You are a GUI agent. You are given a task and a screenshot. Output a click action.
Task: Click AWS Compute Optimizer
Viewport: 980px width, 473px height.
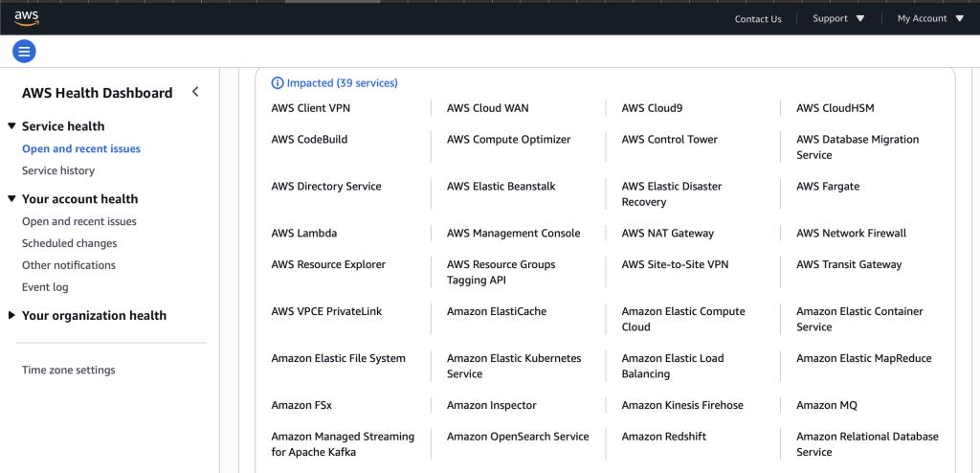click(509, 140)
